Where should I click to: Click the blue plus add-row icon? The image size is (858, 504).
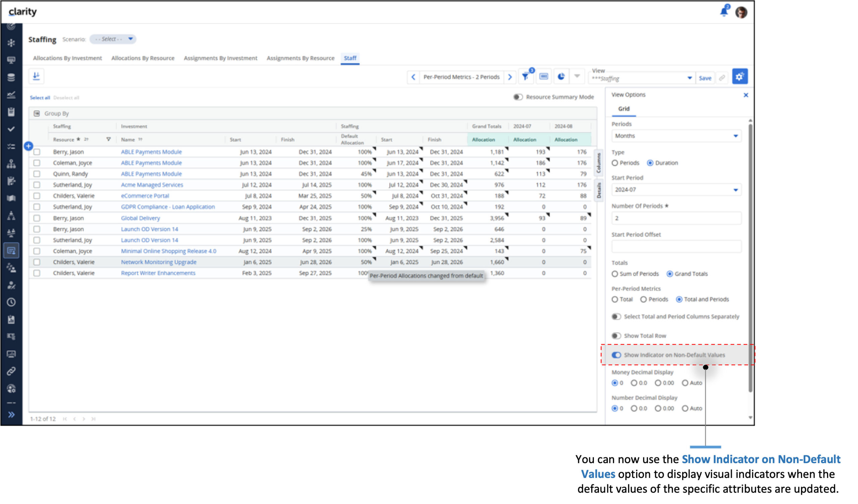point(28,146)
